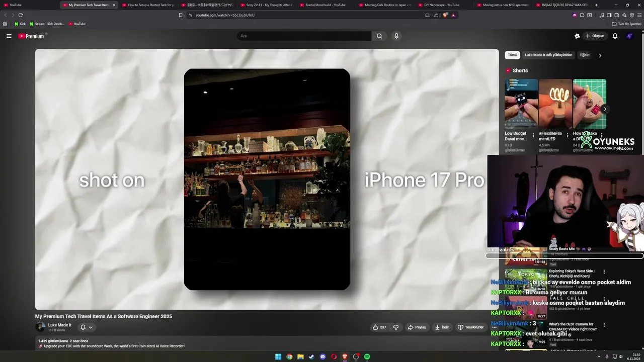Open File Explorer from the taskbar

point(300,357)
